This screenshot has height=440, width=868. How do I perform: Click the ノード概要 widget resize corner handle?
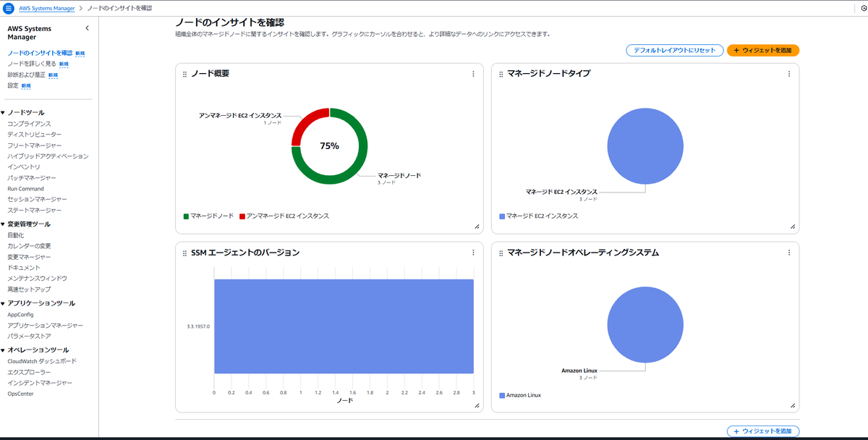point(477,227)
